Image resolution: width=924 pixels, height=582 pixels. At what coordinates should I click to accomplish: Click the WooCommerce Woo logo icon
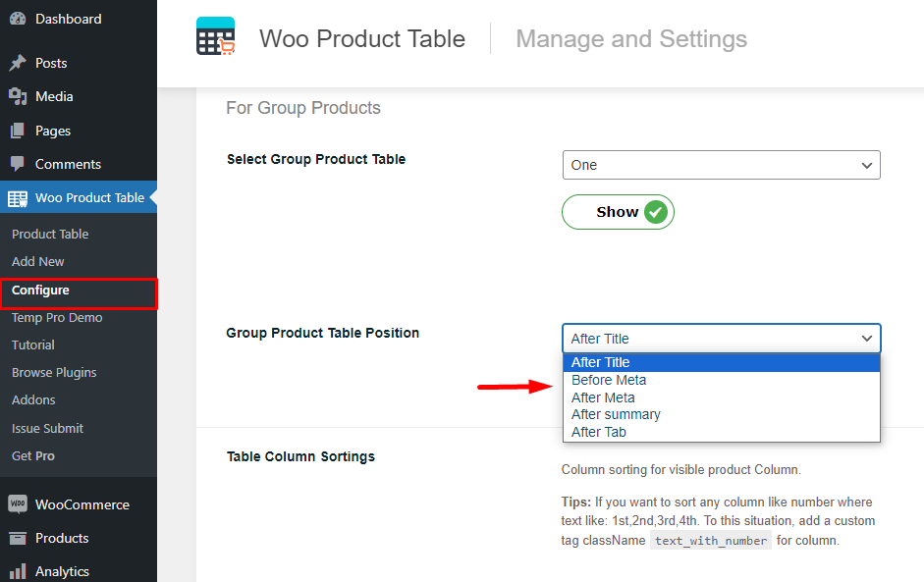(x=18, y=503)
